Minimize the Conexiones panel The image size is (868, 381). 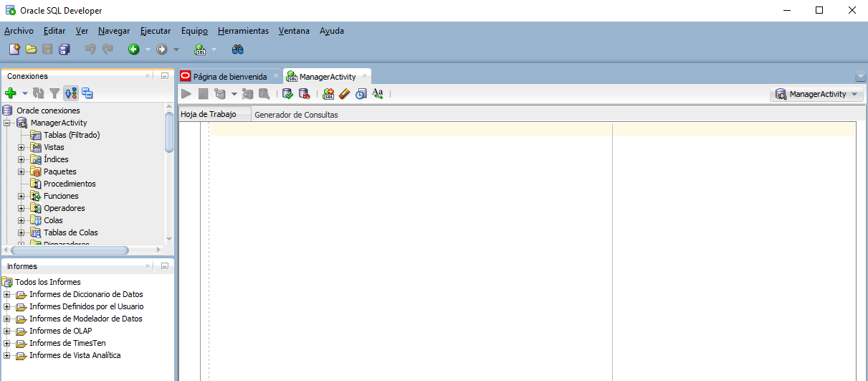pos(164,75)
